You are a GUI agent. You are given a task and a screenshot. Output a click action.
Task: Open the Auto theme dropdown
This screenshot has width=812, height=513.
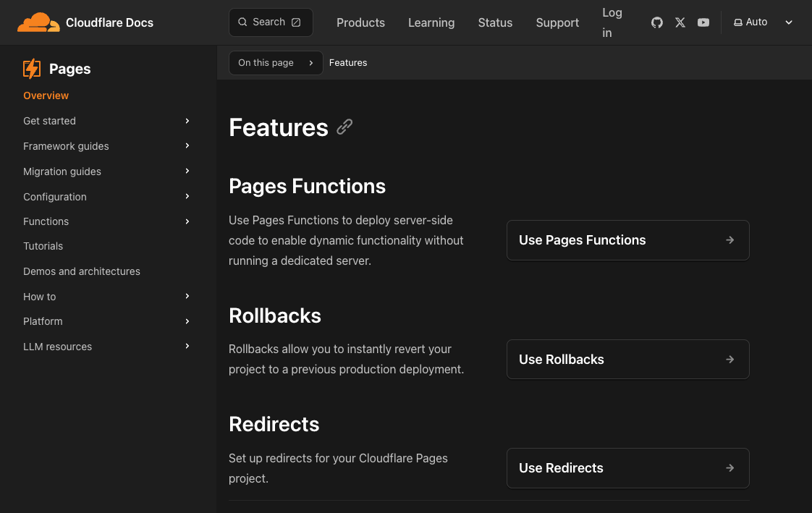pyautogui.click(x=764, y=22)
